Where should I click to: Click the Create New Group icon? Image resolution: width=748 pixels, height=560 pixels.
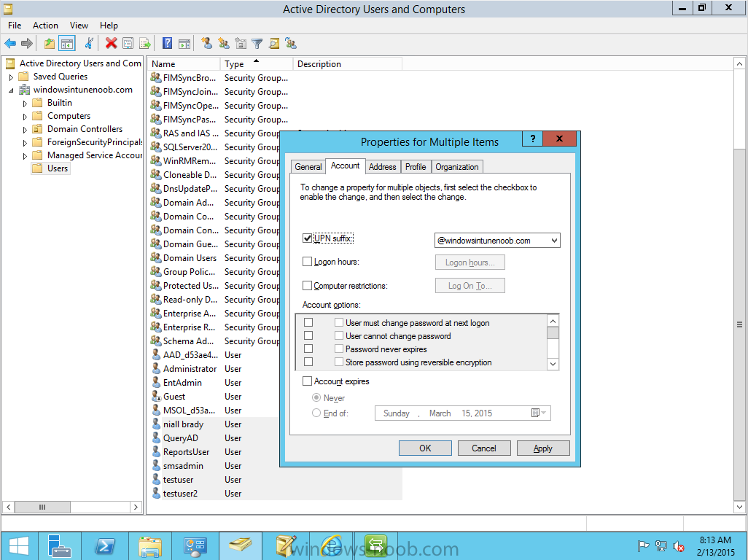(x=224, y=44)
